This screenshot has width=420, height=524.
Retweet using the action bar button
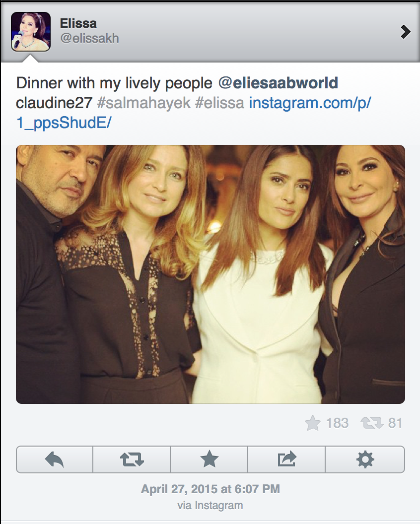tap(132, 459)
